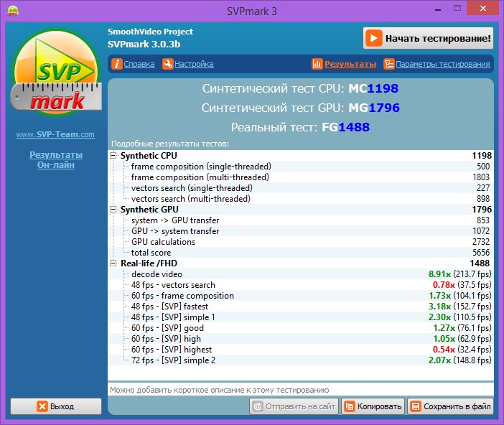
Task: Click the SVPmark logo image
Action: tap(56, 73)
